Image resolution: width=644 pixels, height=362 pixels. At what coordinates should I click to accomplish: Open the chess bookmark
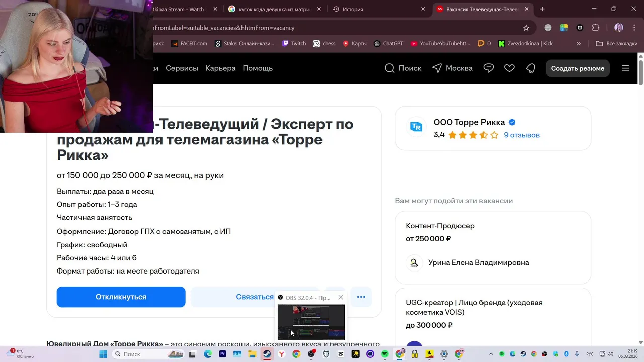click(x=324, y=44)
